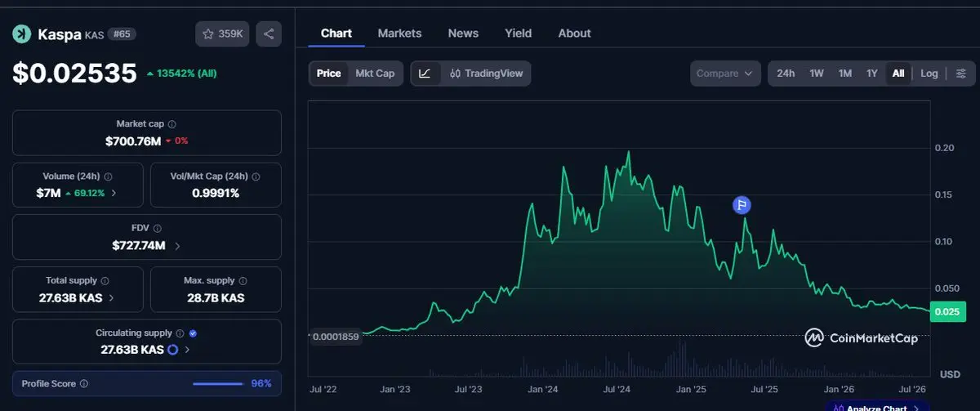The height and width of the screenshot is (411, 980).
Task: Open chart settings sliders icon
Action: pyautogui.click(x=960, y=74)
